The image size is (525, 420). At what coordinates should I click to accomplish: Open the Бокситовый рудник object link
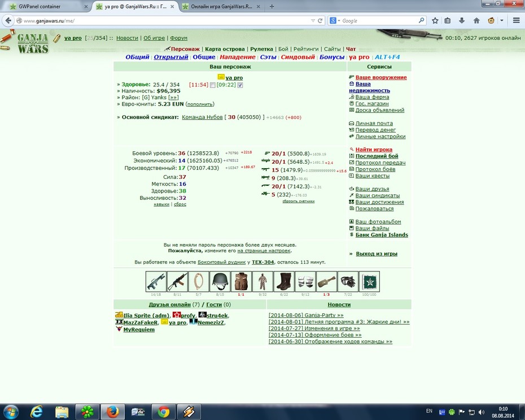(221, 262)
